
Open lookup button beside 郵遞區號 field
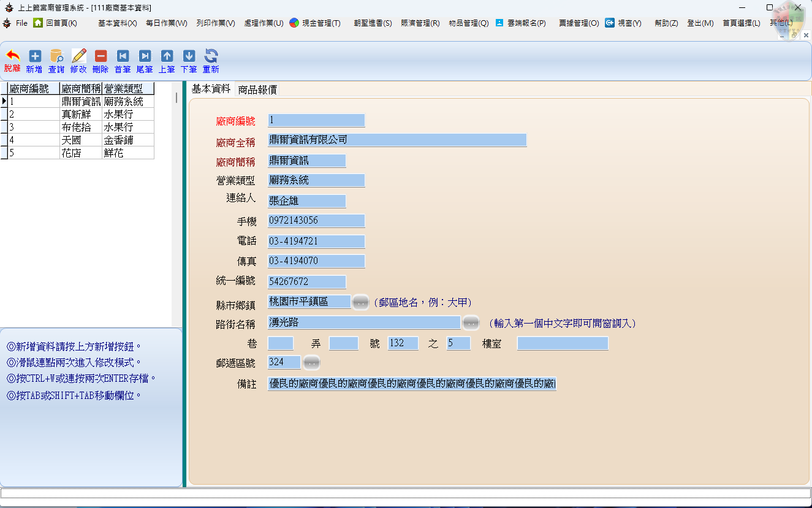(311, 363)
